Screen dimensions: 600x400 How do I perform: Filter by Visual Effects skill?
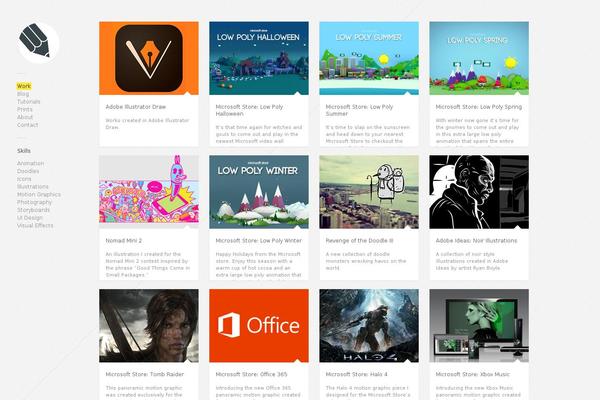pyautogui.click(x=35, y=225)
